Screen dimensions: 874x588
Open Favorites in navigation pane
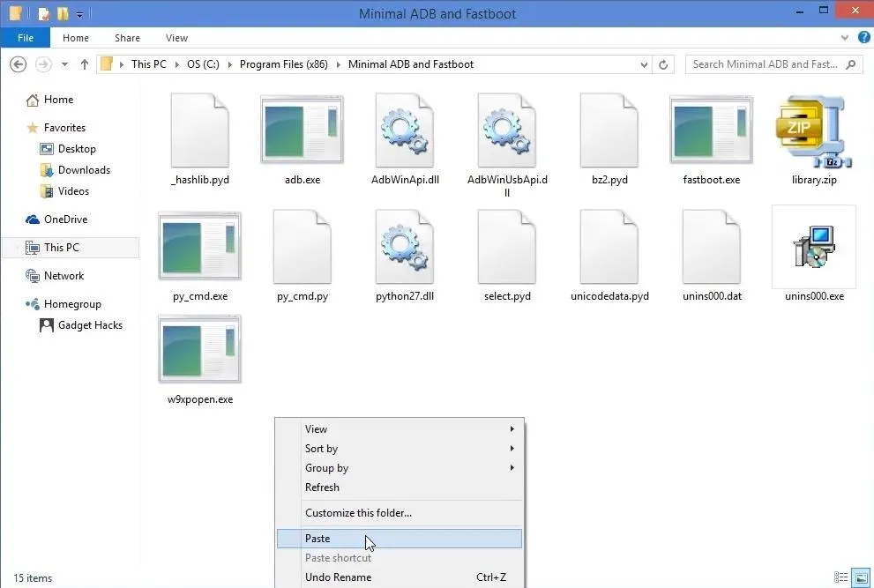(64, 128)
